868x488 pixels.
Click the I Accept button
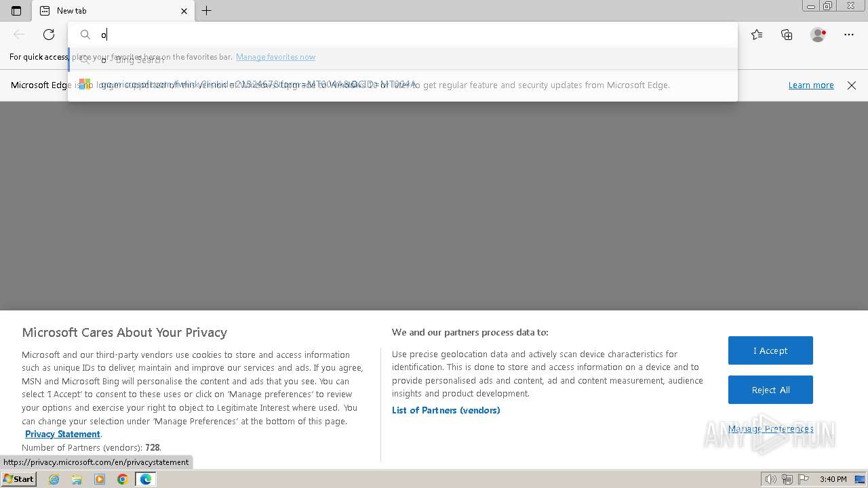(x=770, y=350)
